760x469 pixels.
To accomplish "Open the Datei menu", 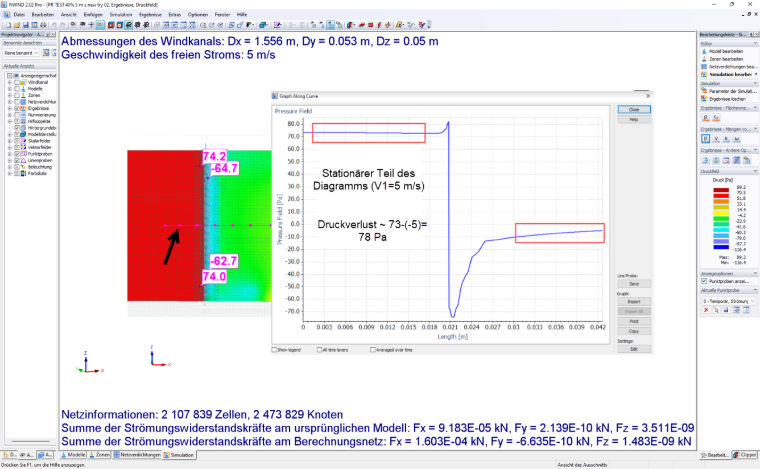I will point(19,15).
